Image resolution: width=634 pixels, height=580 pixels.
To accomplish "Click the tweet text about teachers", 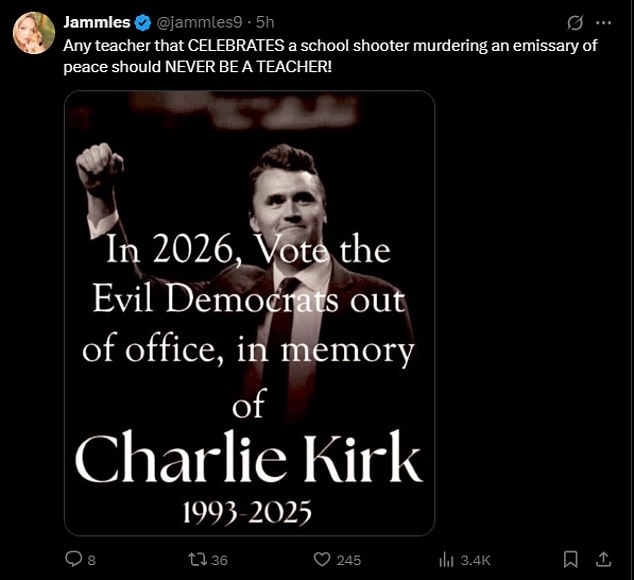I will 330,56.
